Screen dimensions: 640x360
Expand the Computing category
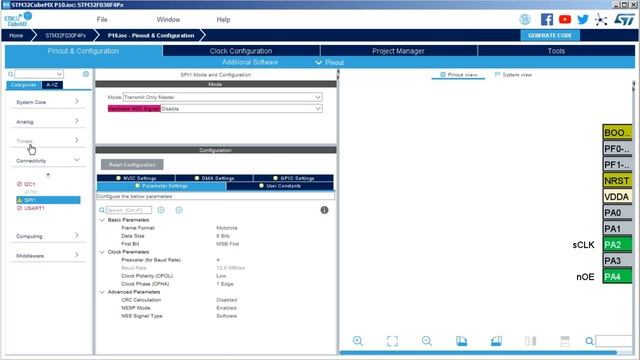(48, 236)
